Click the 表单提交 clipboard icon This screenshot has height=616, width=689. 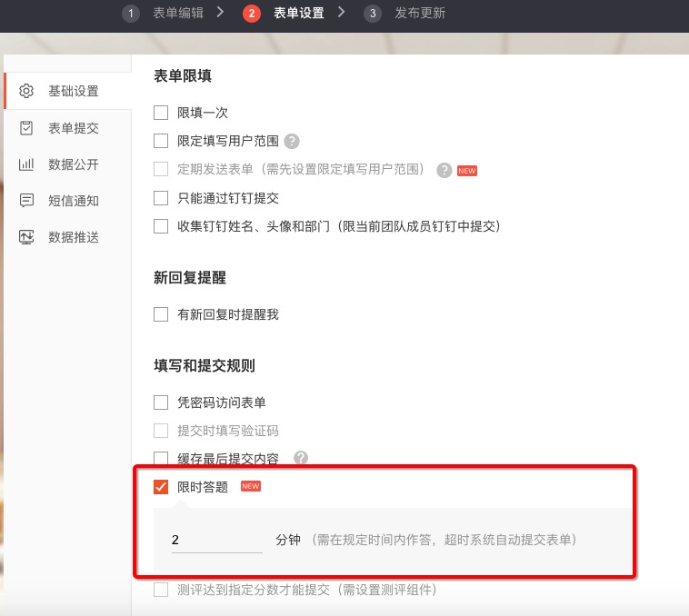(x=26, y=128)
